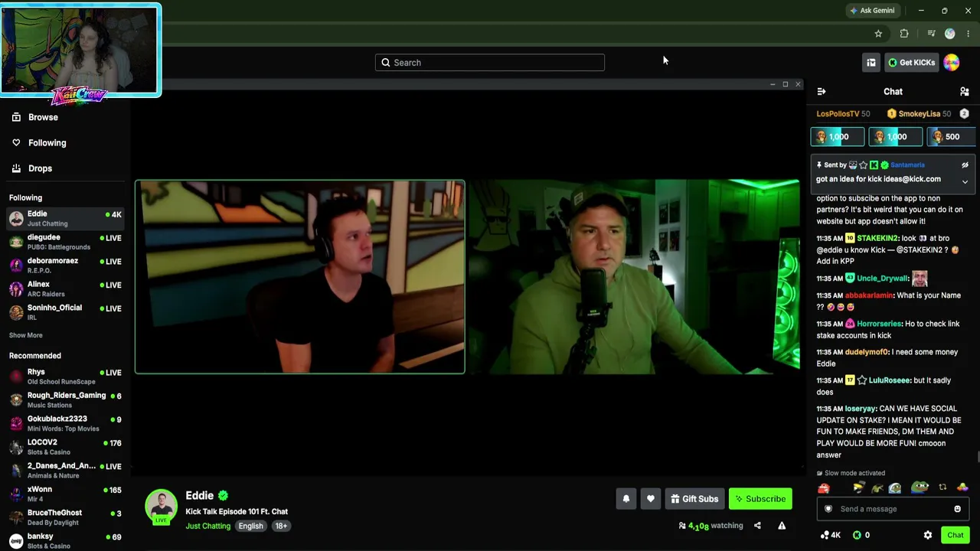This screenshot has height=551, width=980.
Task: Open Soninho_Oficial channel in sidebar
Action: tap(65, 312)
